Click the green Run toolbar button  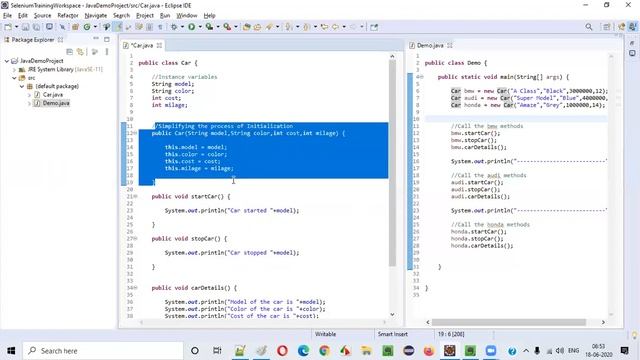pos(191,27)
